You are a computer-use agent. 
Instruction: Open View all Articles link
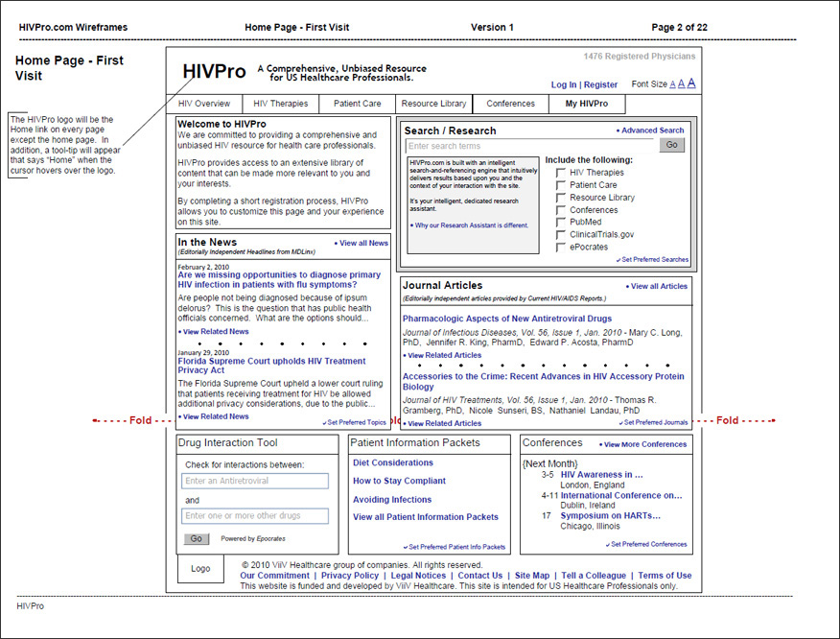click(x=659, y=286)
